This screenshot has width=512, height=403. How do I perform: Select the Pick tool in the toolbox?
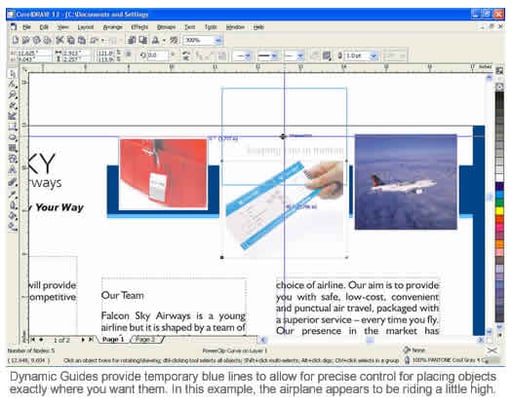[x=12, y=74]
